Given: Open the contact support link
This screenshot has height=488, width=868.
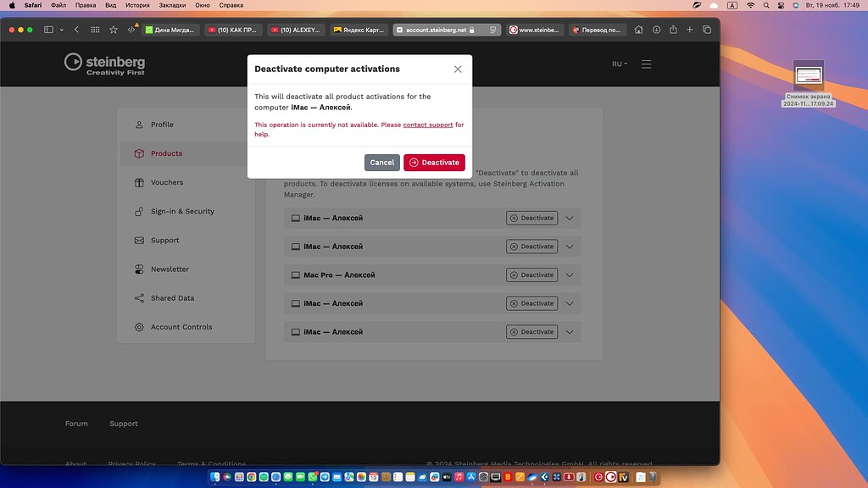Looking at the screenshot, I should (x=426, y=125).
